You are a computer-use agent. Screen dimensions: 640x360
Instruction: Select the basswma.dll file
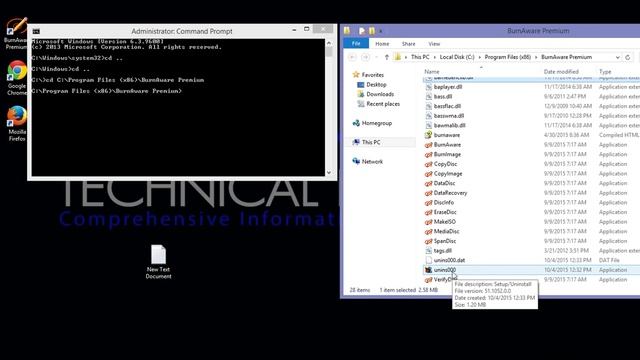pyautogui.click(x=449, y=116)
